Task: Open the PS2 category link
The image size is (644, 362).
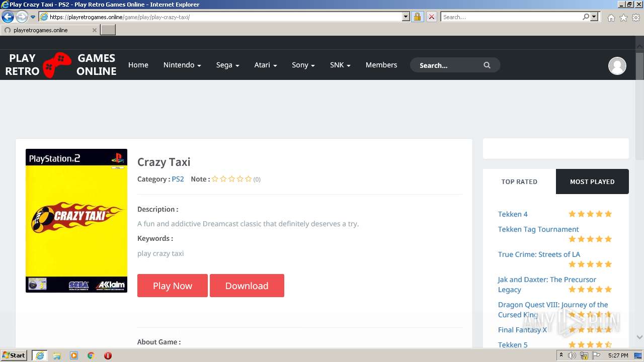Action: (178, 179)
